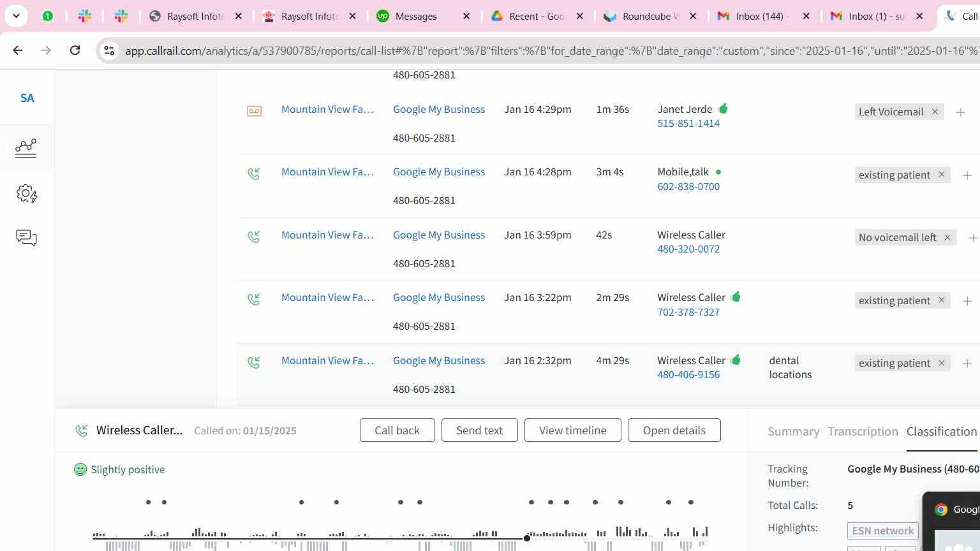The image size is (980, 551).
Task: Click the 'Jan 16 3:59pm' timestamp
Action: point(537,235)
